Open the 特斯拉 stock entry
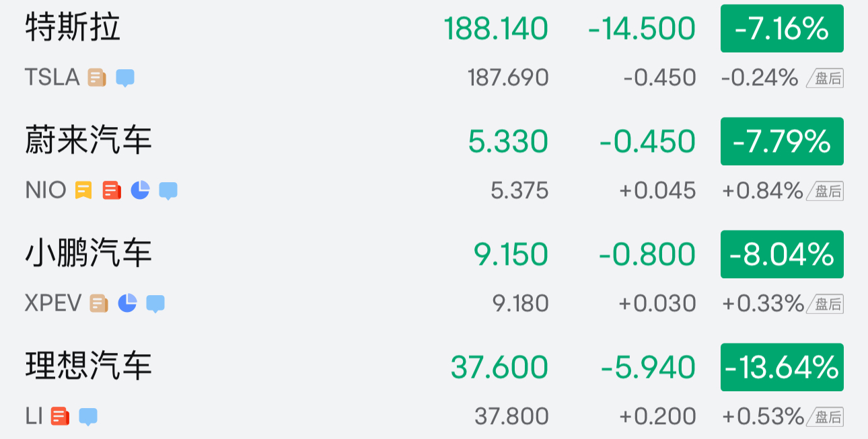Image resolution: width=868 pixels, height=439 pixels. [x=73, y=29]
